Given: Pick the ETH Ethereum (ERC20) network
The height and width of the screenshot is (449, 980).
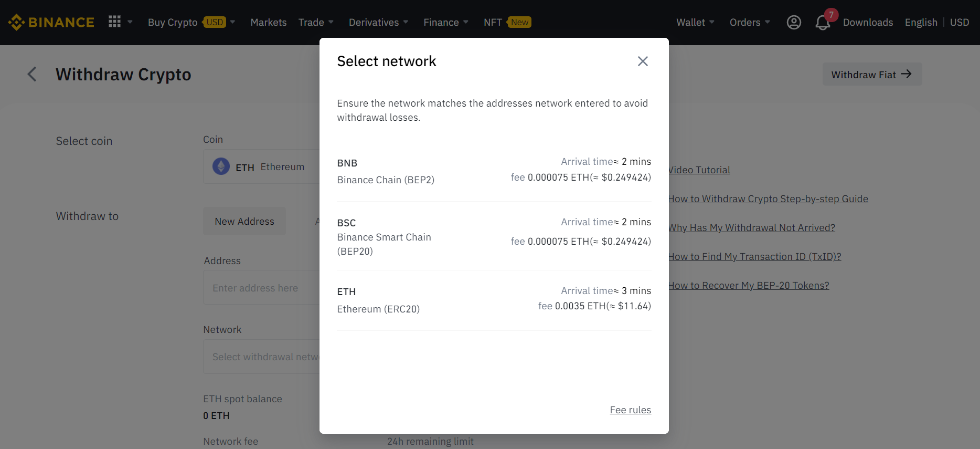Looking at the screenshot, I should click(494, 300).
